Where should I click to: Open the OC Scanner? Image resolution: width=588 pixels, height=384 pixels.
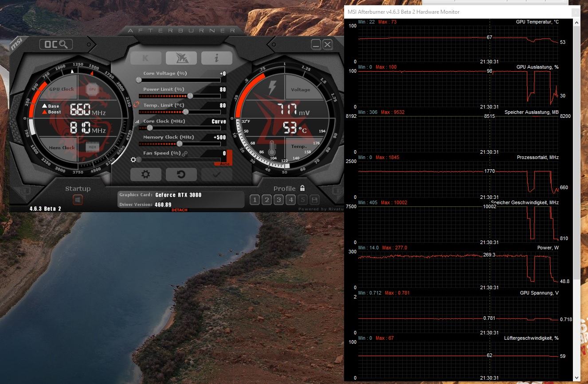[56, 44]
